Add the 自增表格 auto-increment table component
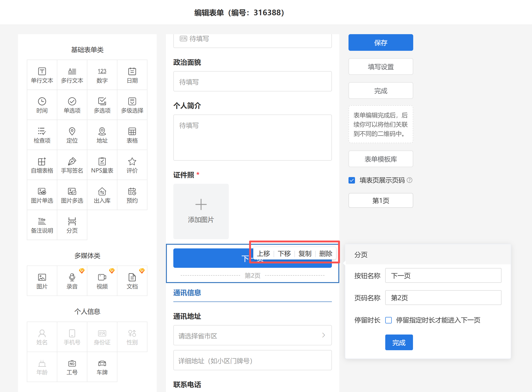 42,165
